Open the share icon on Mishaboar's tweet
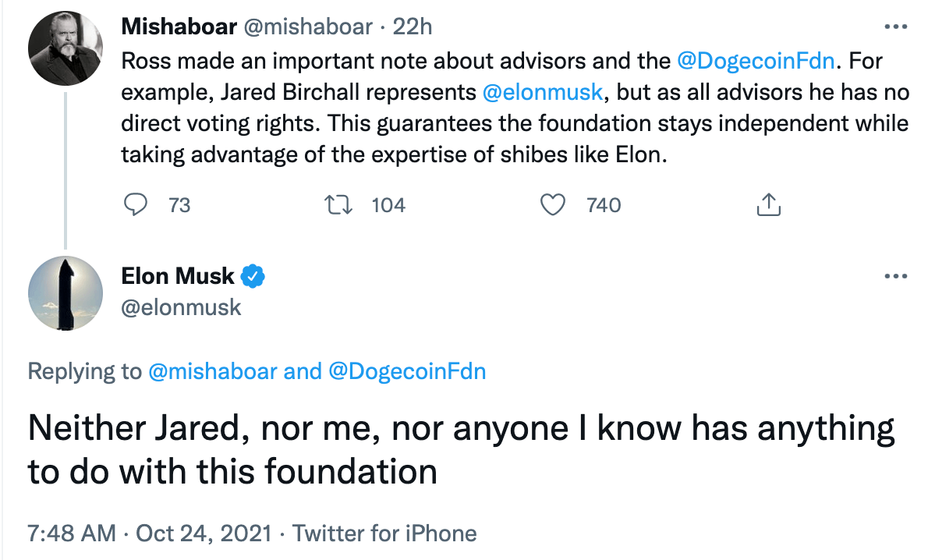This screenshot has height=560, width=928. coord(768,204)
